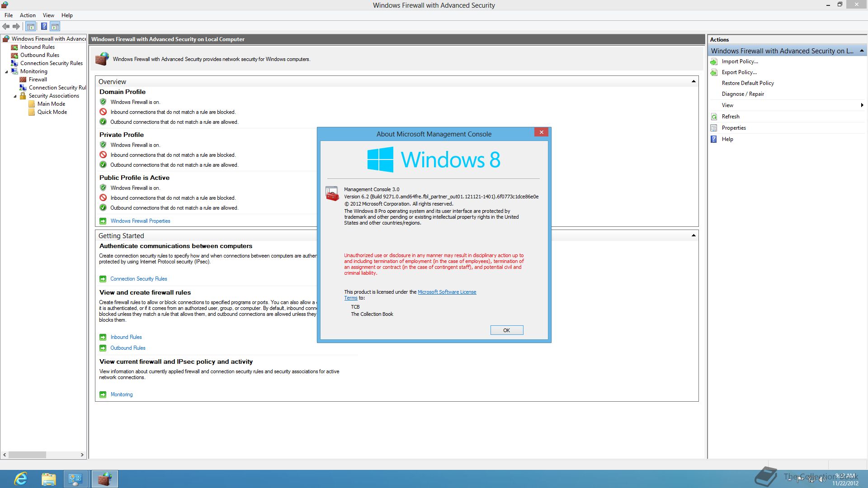Click the Refresh icon in Actions pane
This screenshot has height=488, width=868.
click(x=714, y=117)
